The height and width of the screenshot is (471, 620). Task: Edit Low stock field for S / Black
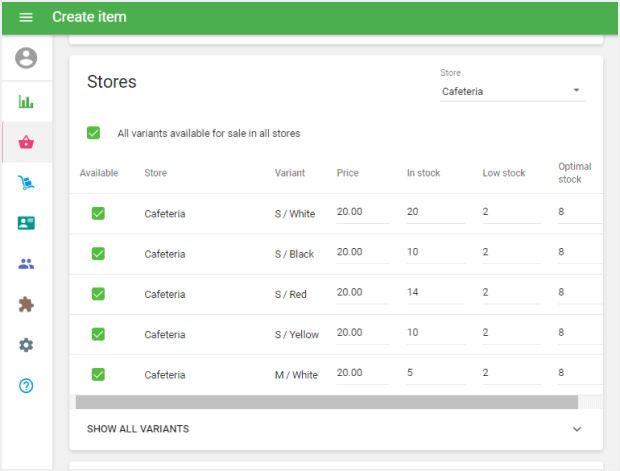click(x=512, y=252)
